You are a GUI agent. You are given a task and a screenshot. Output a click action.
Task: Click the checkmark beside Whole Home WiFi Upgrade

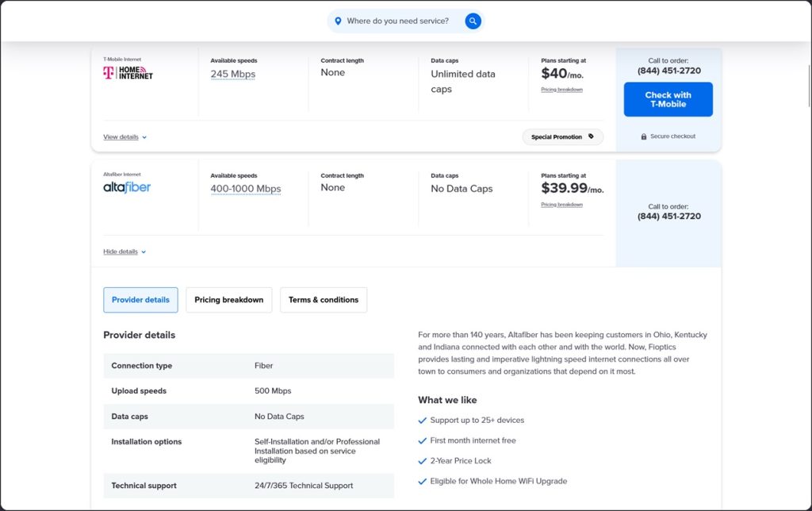(x=422, y=482)
